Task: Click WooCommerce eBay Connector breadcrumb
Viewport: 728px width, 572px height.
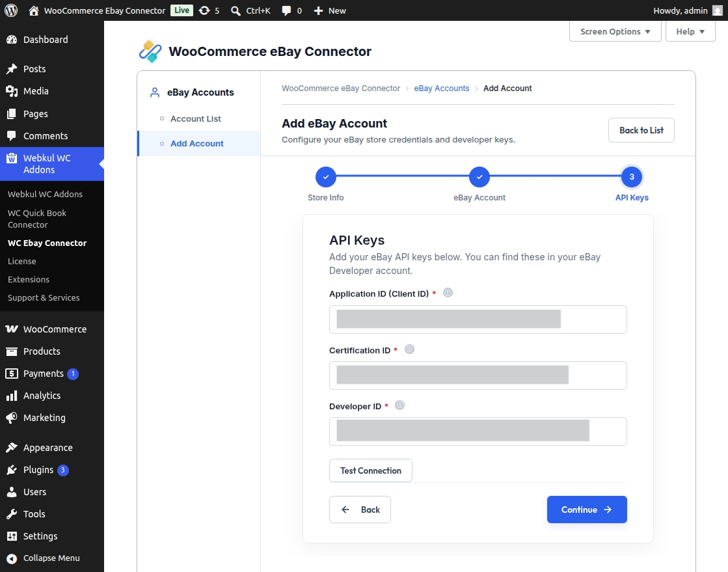Action: coord(341,89)
